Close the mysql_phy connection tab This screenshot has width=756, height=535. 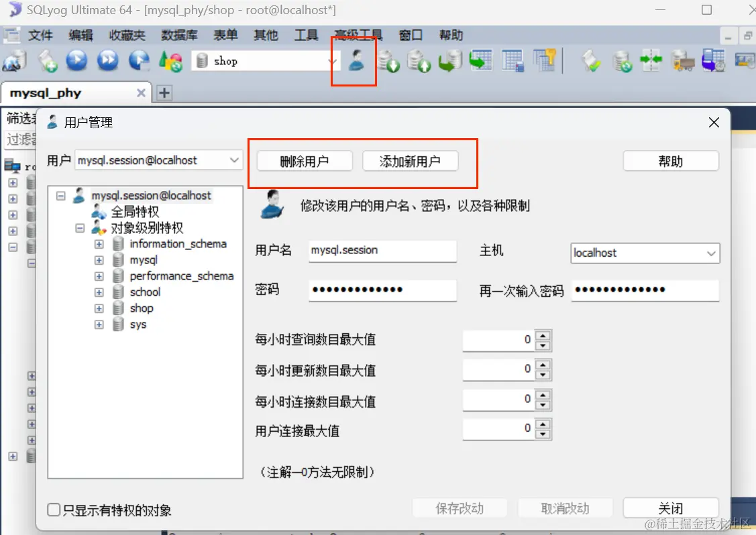tap(141, 93)
